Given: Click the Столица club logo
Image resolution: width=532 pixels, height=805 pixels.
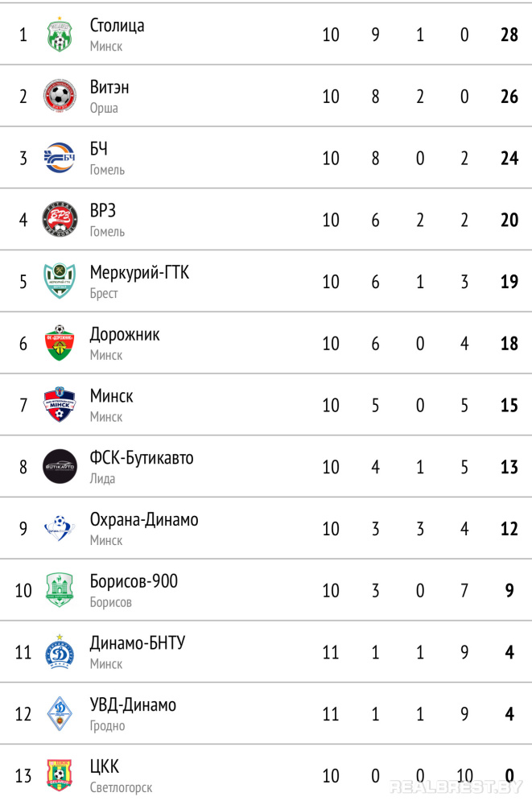Looking at the screenshot, I should point(60,35).
